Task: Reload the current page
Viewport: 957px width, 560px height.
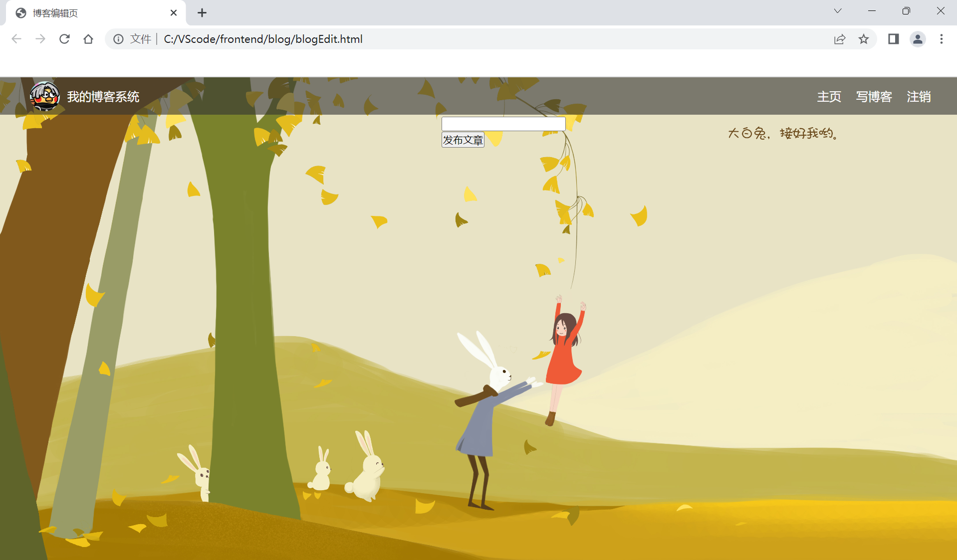Action: [64, 39]
